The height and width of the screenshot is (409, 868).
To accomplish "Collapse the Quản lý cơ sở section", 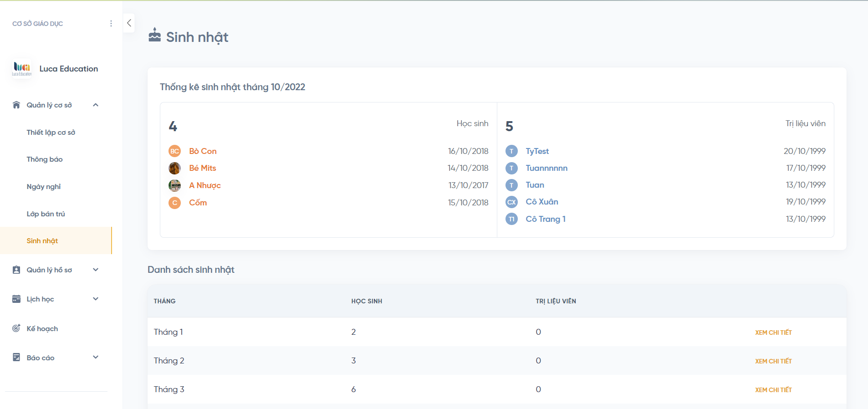I will pyautogui.click(x=96, y=105).
